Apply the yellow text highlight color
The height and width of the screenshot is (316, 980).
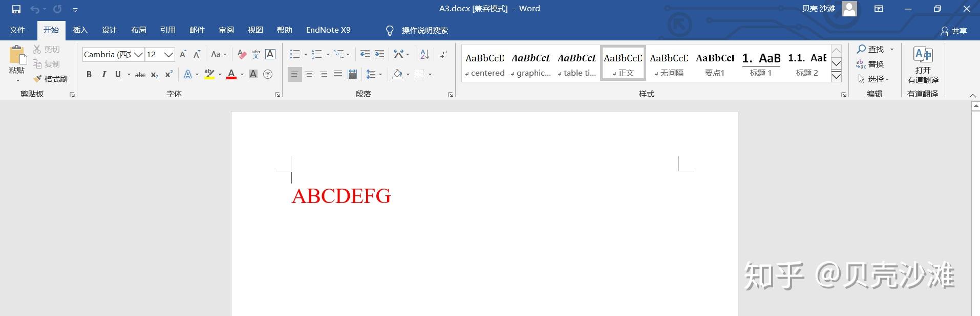coord(209,74)
